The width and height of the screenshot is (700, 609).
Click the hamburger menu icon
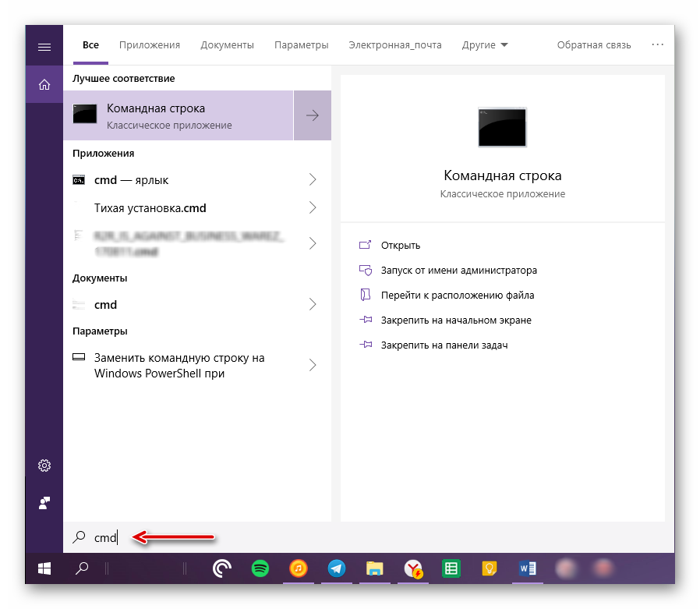tap(44, 47)
